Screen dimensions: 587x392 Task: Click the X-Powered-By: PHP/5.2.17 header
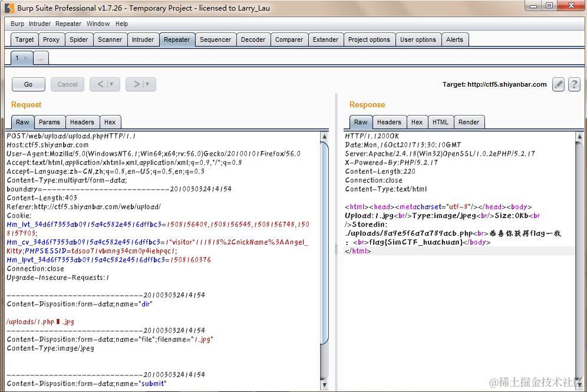click(391, 163)
